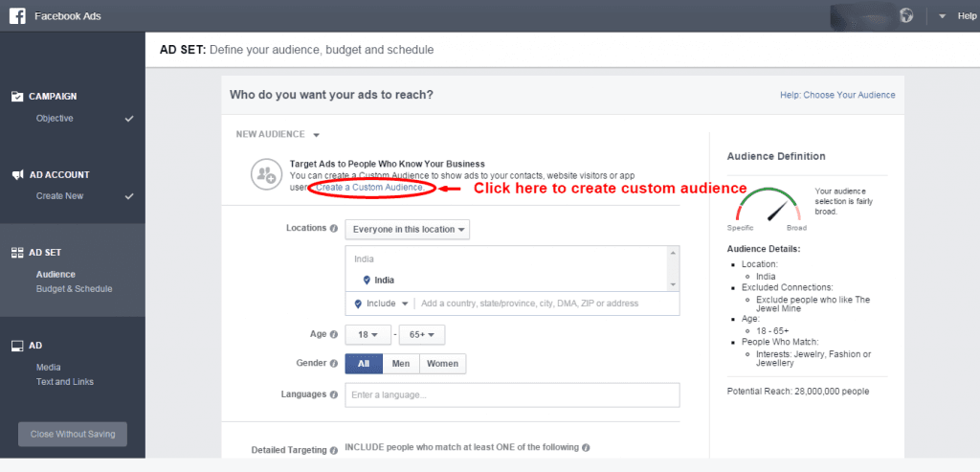The image size is (980, 472).
Task: Open the Everyone in this location dropdown
Action: pyautogui.click(x=408, y=230)
